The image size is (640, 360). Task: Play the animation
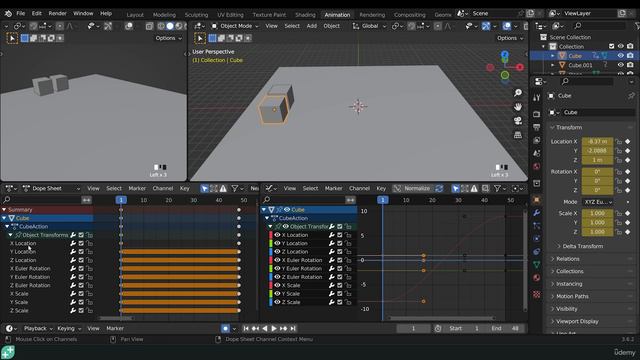pyautogui.click(x=274, y=328)
